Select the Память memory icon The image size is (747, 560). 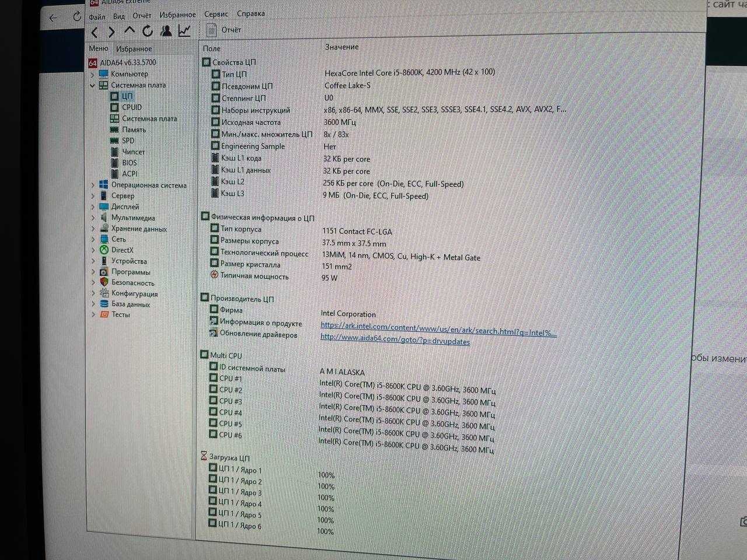tap(114, 129)
